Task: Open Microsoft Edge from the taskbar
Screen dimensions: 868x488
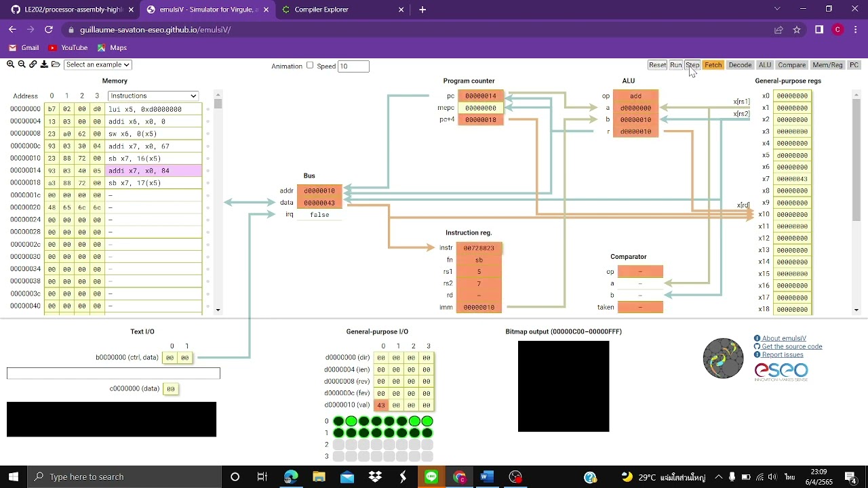Action: click(x=291, y=476)
